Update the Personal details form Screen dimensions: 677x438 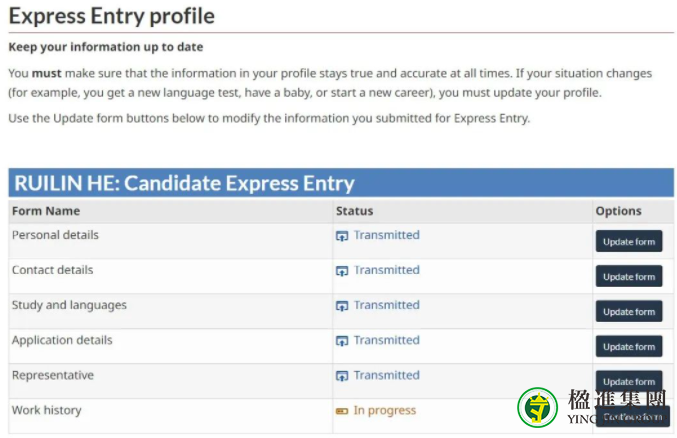[629, 241]
